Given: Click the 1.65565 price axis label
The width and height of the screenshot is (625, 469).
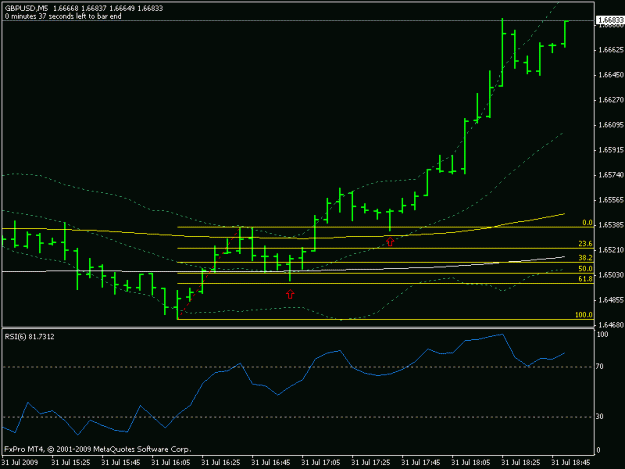Looking at the screenshot, I should pos(611,200).
